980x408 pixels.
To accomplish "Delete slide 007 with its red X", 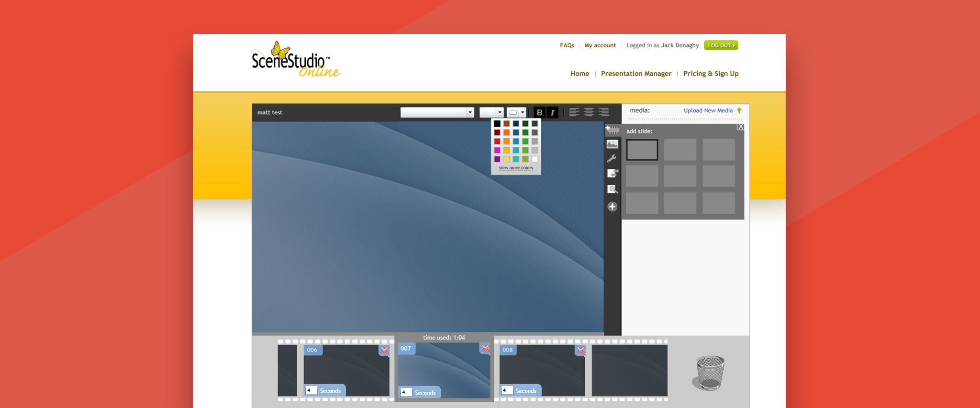I will (485, 349).
